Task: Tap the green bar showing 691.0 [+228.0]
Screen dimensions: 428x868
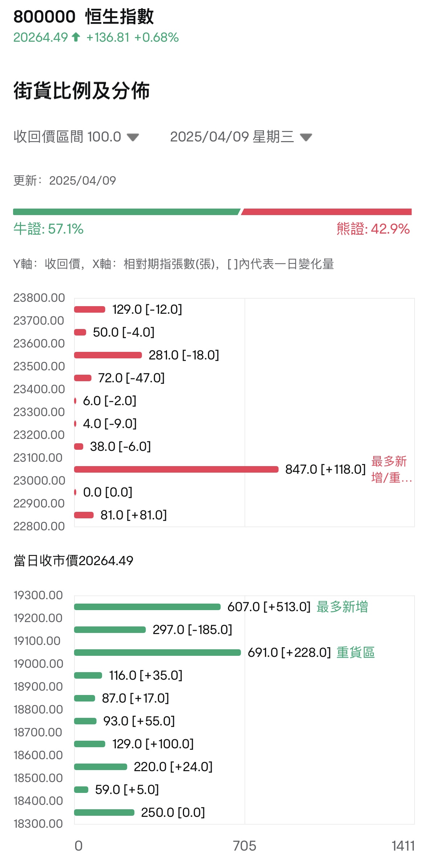Action: tap(157, 653)
